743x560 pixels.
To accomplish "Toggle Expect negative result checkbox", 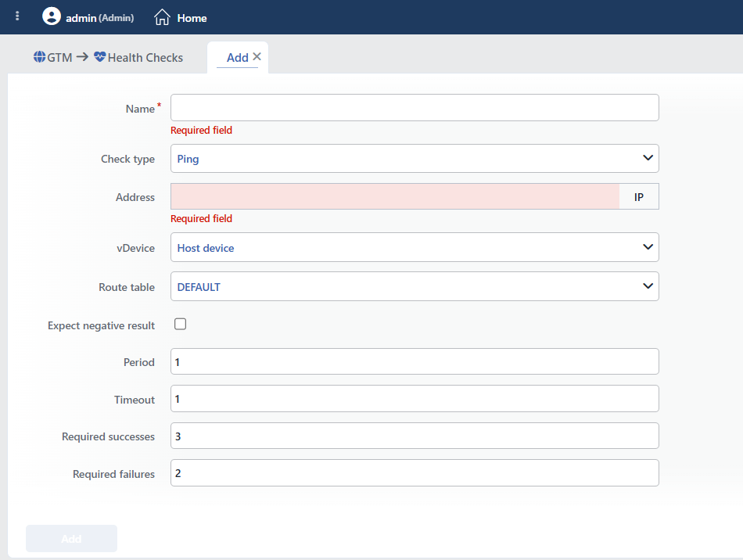I will coord(180,324).
